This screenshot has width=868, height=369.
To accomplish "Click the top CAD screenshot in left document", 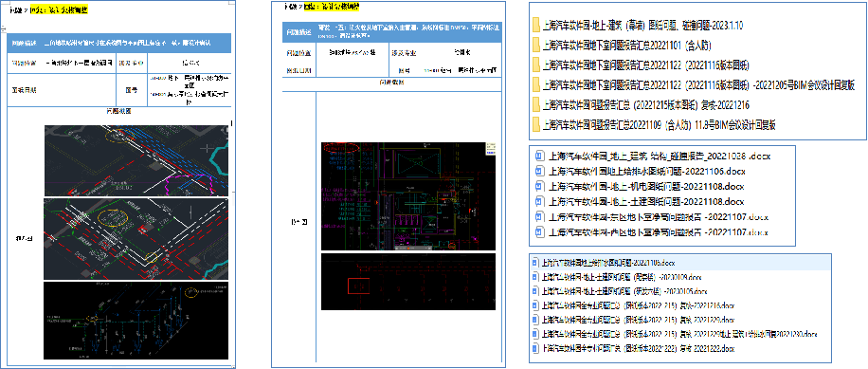I will tap(136, 160).
